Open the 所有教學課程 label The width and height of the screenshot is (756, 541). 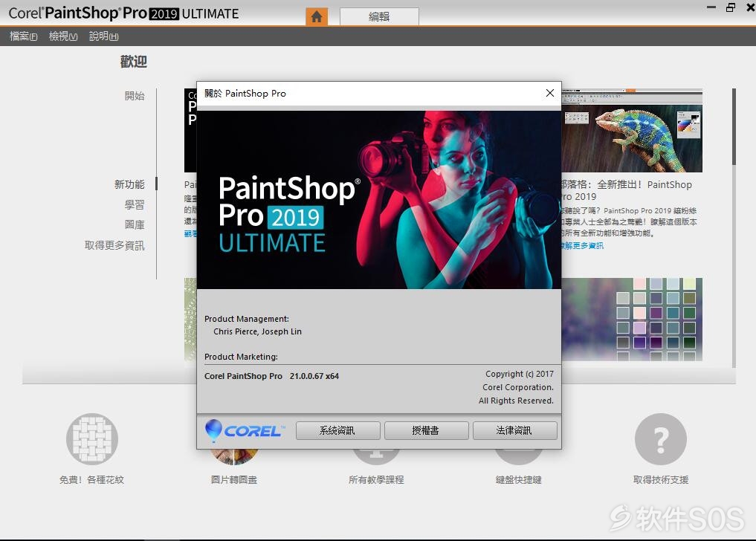pos(376,480)
